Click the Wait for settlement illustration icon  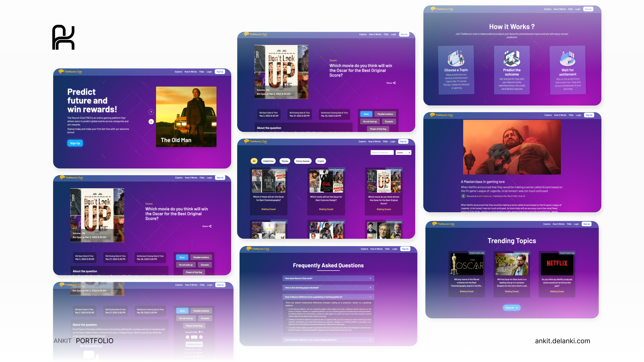[568, 58]
